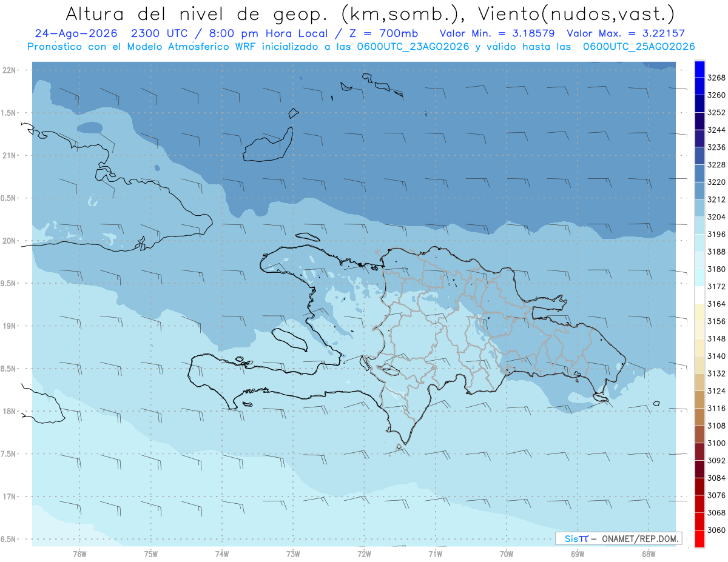Click the latitude label 18N
The width and height of the screenshot is (728, 562).
tap(10, 412)
